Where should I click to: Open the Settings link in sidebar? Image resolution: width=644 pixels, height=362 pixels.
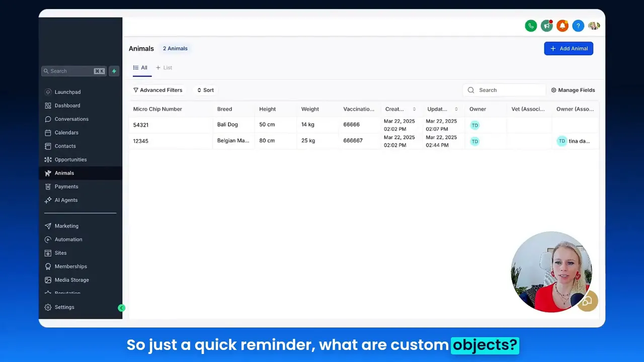[x=64, y=307]
